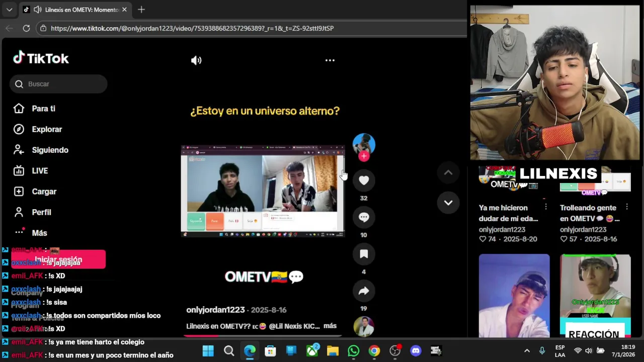View site information icon in address bar
The height and width of the screenshot is (362, 644).
[x=43, y=29]
